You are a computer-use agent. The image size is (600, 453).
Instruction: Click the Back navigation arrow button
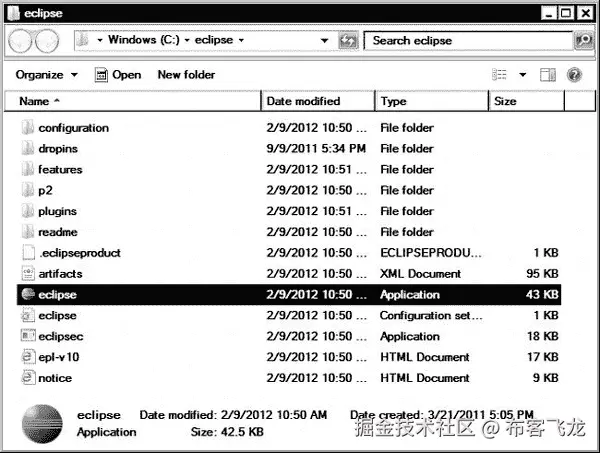(20, 41)
